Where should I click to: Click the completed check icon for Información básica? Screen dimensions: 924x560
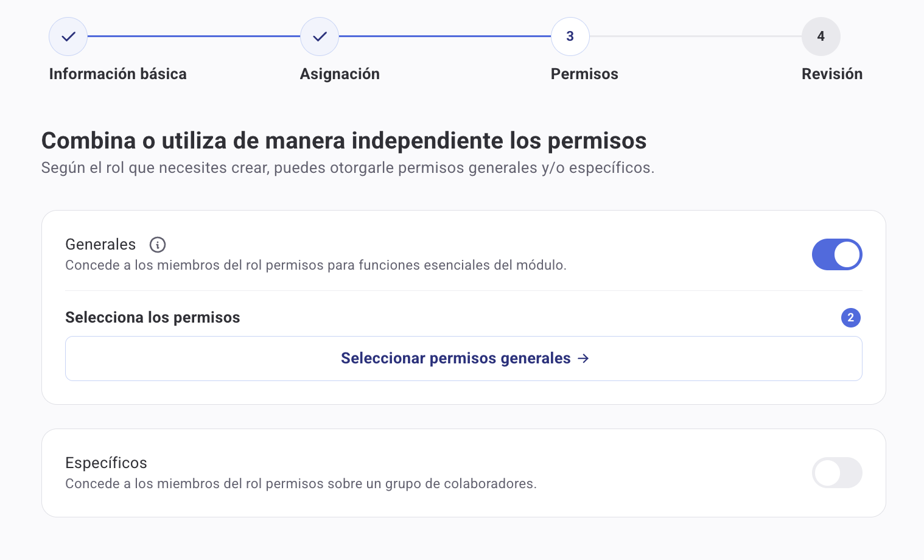[x=68, y=37]
